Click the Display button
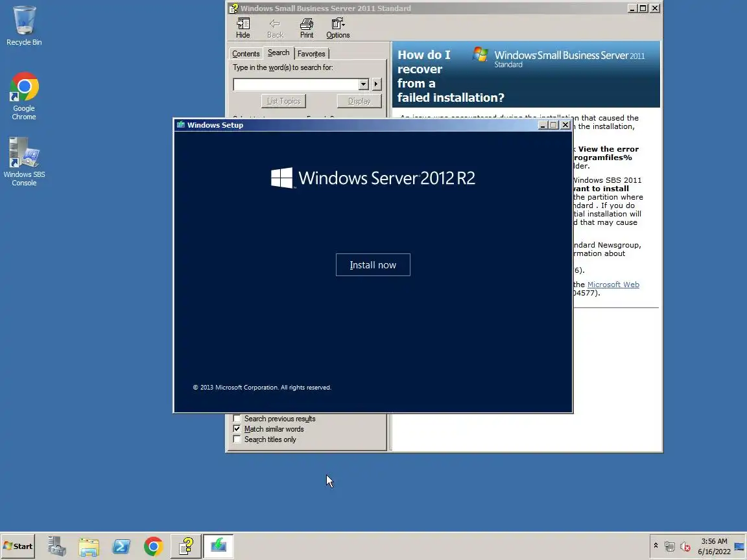Viewport: 747px width, 560px height. pyautogui.click(x=359, y=101)
